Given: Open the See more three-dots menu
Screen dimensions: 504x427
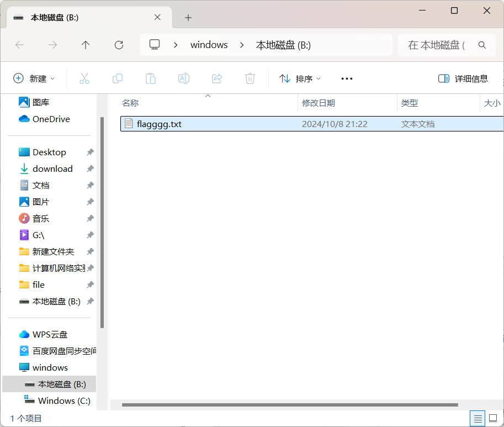Looking at the screenshot, I should (x=347, y=78).
